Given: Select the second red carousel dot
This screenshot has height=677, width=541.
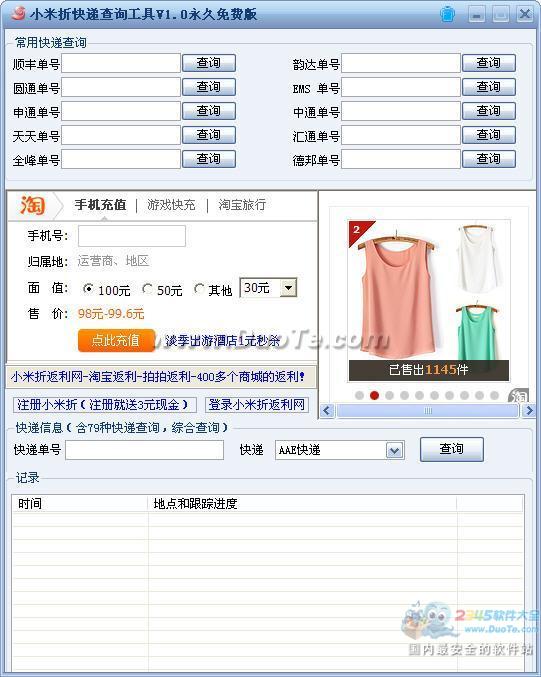Looking at the screenshot, I should (374, 395).
